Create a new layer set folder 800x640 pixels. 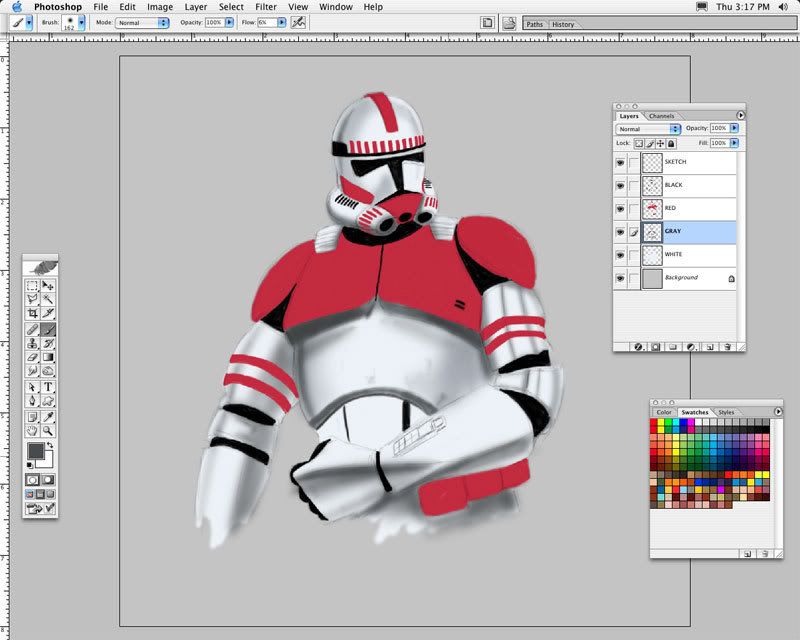coord(673,347)
